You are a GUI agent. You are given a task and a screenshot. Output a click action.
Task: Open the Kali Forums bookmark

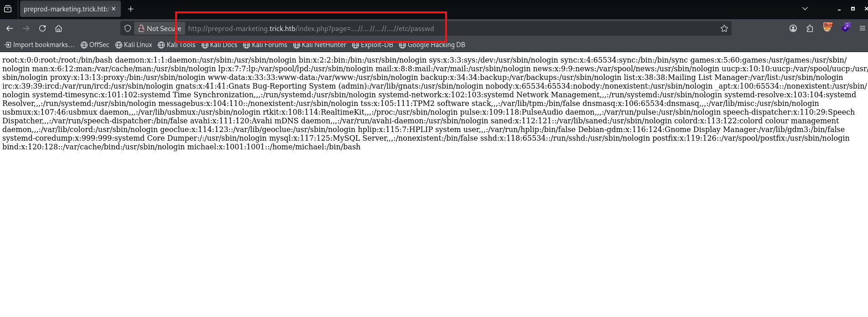coord(265,45)
